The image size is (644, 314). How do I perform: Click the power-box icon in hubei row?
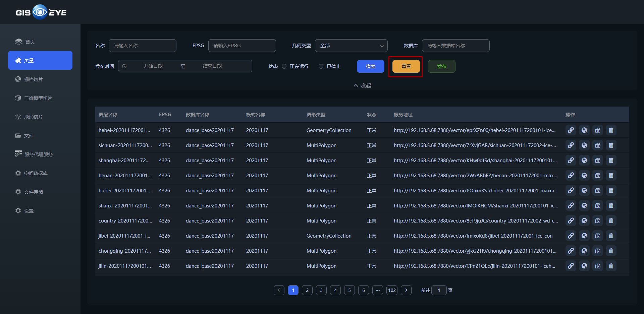[597, 190]
